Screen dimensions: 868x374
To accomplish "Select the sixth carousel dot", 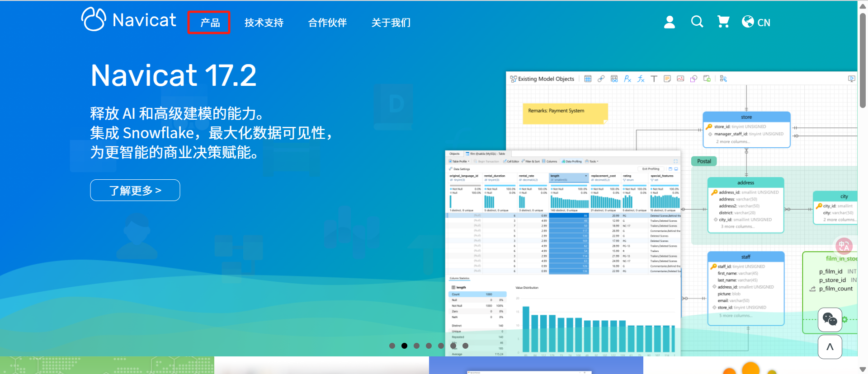I will click(453, 346).
